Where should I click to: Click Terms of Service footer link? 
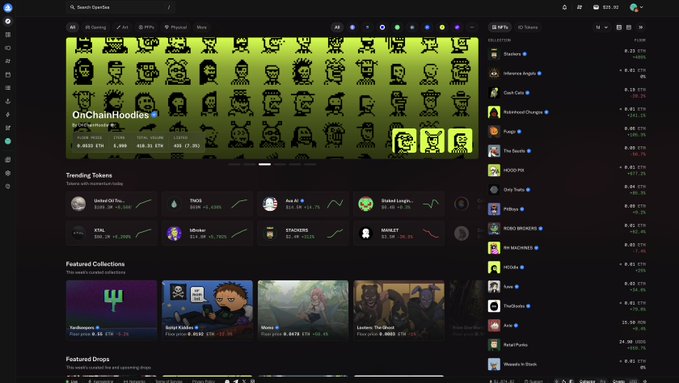click(169, 381)
